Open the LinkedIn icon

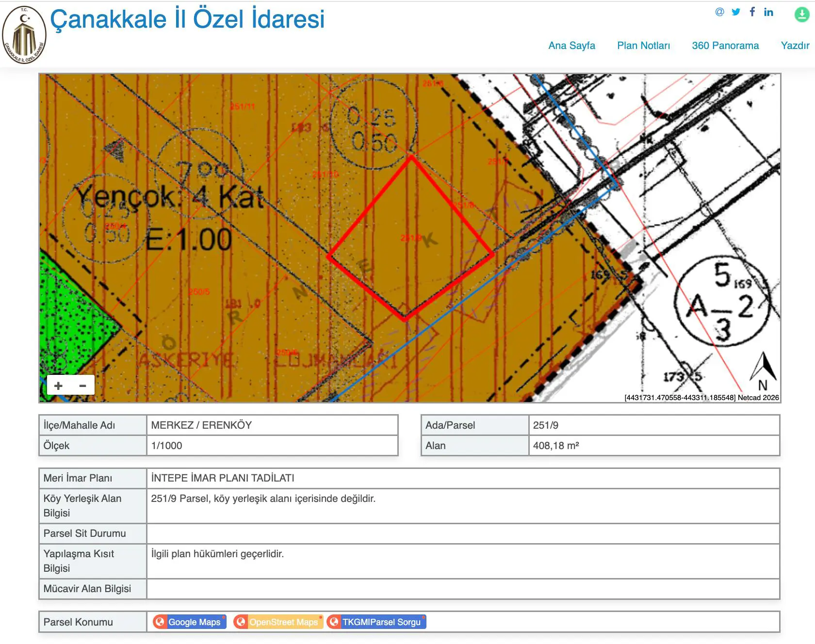click(x=768, y=12)
